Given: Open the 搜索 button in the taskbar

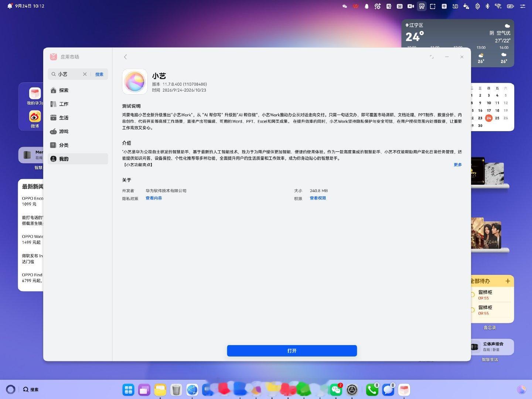Looking at the screenshot, I should (31, 389).
